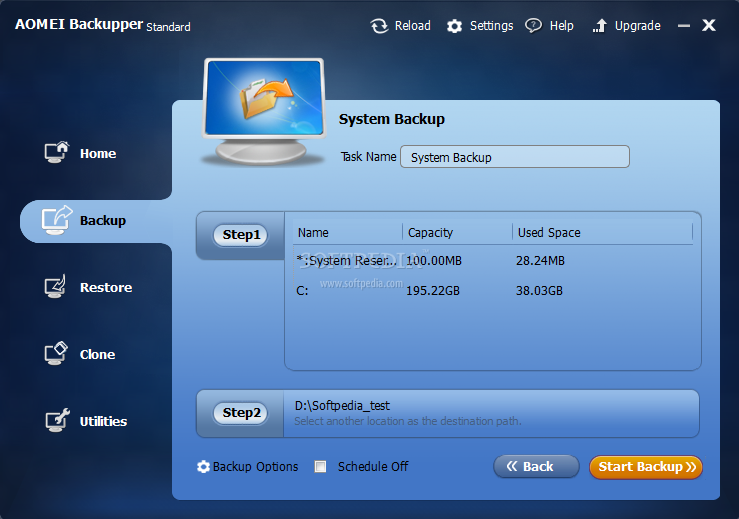Click Upgrade in the top bar
The image size is (739, 519).
tap(637, 25)
